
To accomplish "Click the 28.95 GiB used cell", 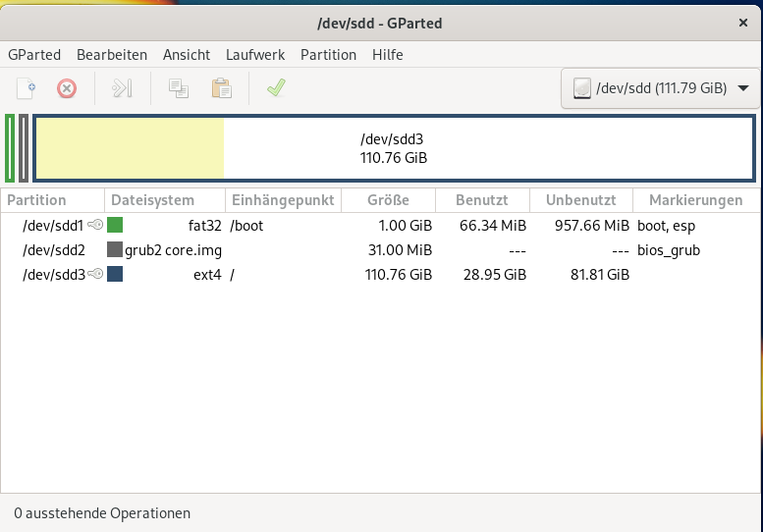I will coord(495,275).
